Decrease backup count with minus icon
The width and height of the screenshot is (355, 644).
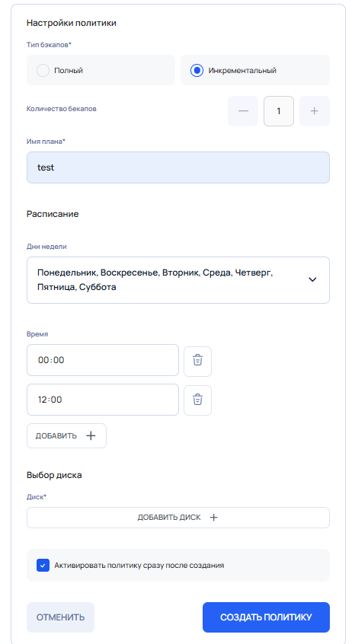[243, 111]
